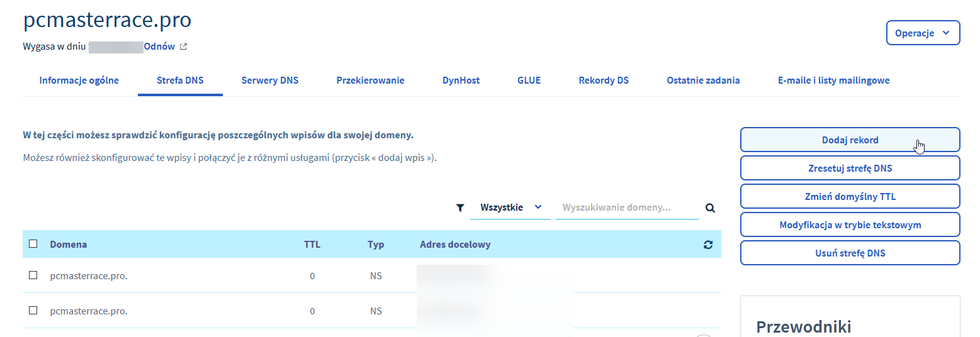Viewport: 980px width, 337px height.
Task: Toggle the select-all checkbox in table header
Action: 33,244
